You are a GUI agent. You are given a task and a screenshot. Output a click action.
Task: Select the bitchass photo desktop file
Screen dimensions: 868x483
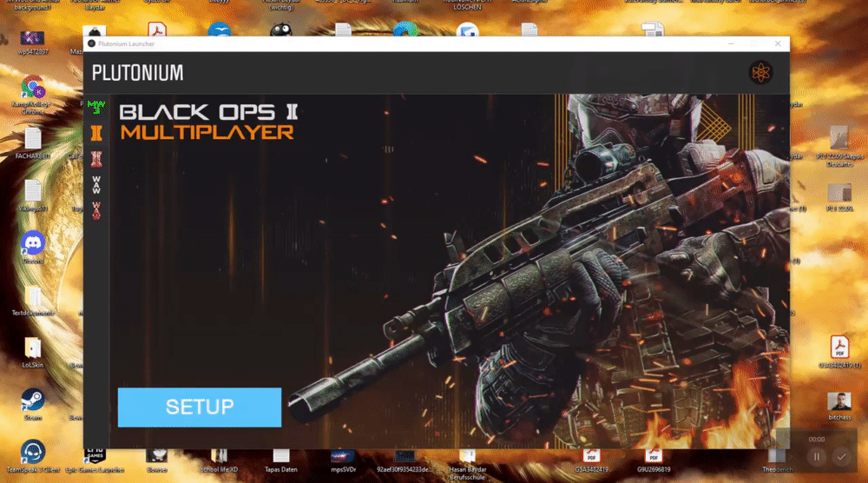839,406
